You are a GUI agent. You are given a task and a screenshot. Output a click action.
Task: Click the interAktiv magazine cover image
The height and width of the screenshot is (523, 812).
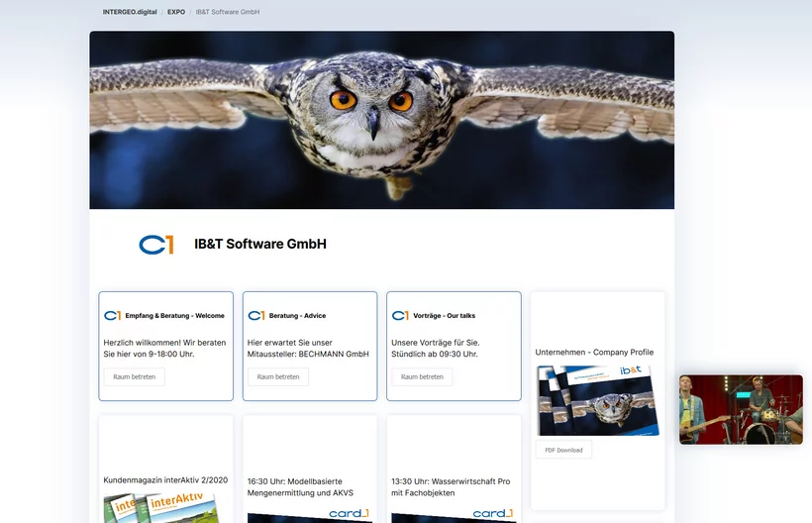click(x=162, y=507)
